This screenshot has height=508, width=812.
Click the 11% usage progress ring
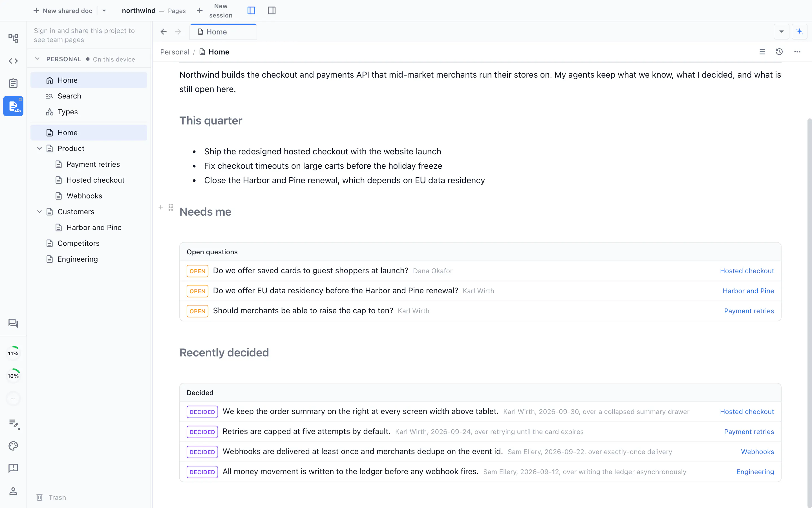[x=13, y=353]
